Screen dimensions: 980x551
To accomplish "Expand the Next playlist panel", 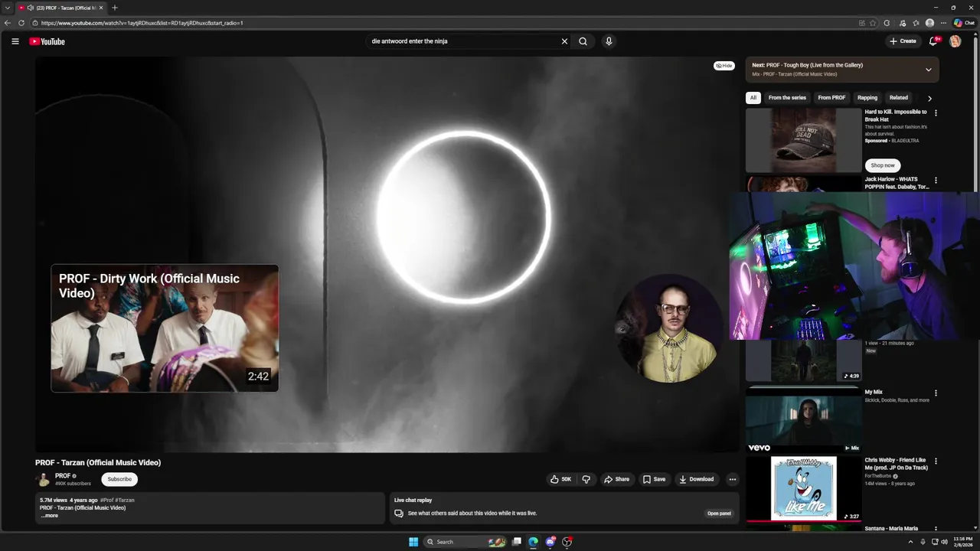I will click(x=928, y=70).
